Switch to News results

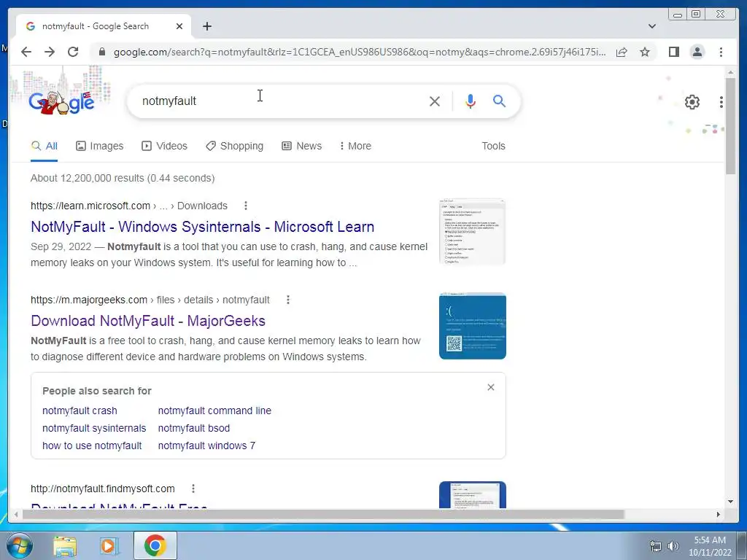(301, 146)
